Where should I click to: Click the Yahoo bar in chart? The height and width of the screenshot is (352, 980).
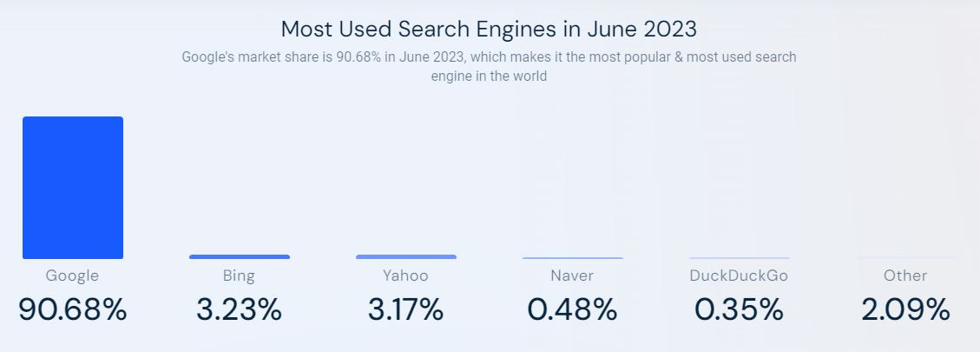point(406,256)
